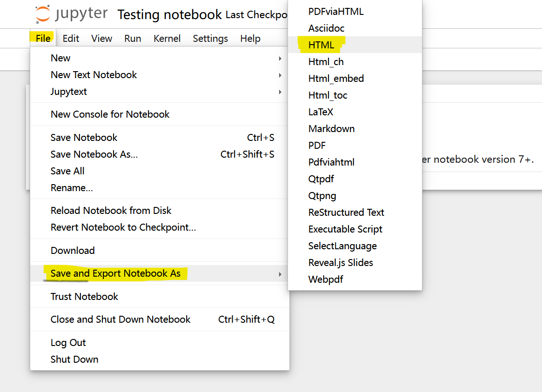The width and height of the screenshot is (542, 392).
Task: Click Log Out
Action: [160, 343]
